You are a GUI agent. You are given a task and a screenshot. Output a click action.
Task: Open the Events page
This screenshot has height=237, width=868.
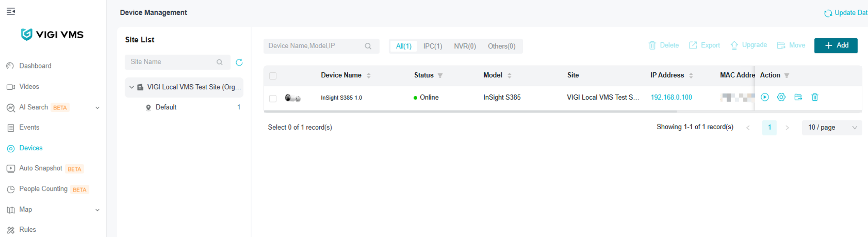coord(29,128)
